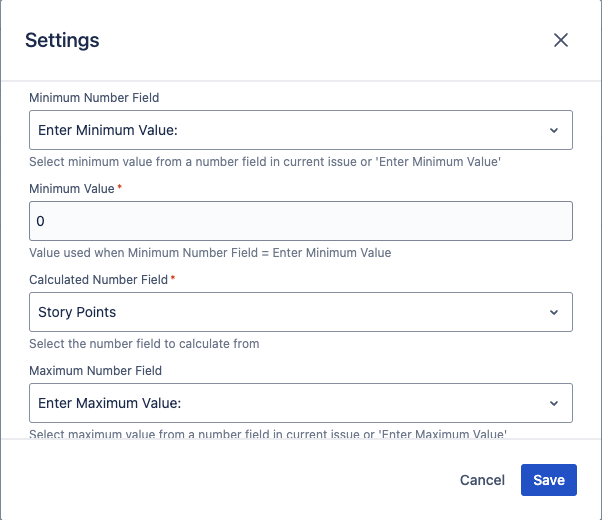Click the Settings dialog title
The image size is (602, 520).
(x=62, y=40)
